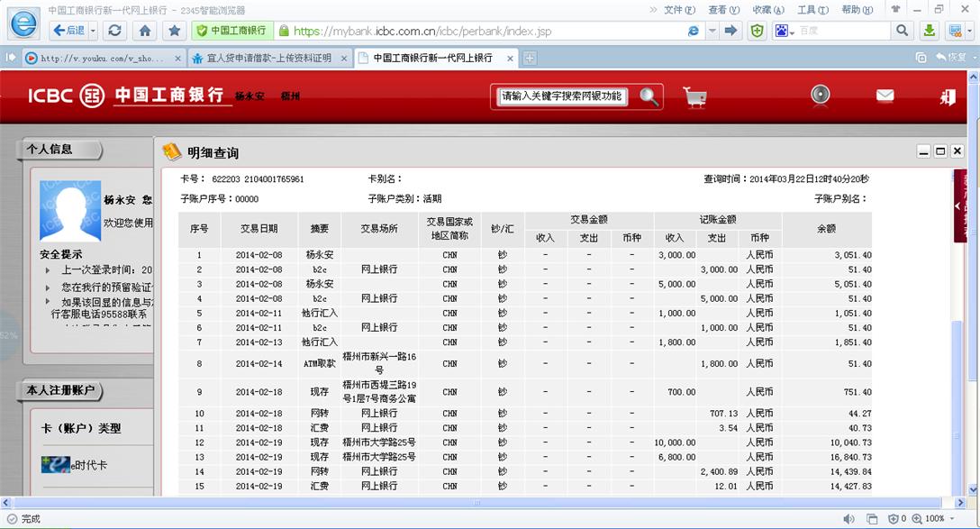
Task: Click the ICBC search magnifier icon
Action: click(x=649, y=96)
